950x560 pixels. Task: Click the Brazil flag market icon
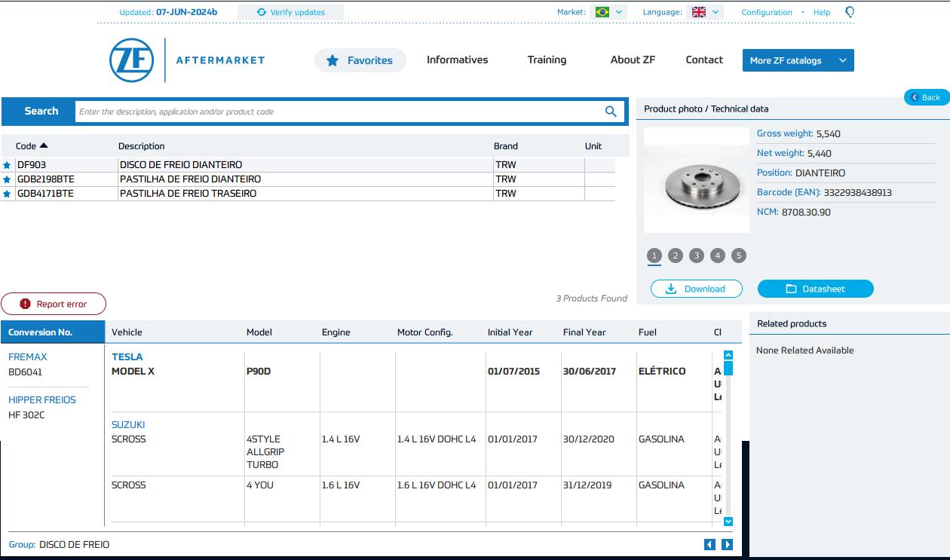point(602,12)
